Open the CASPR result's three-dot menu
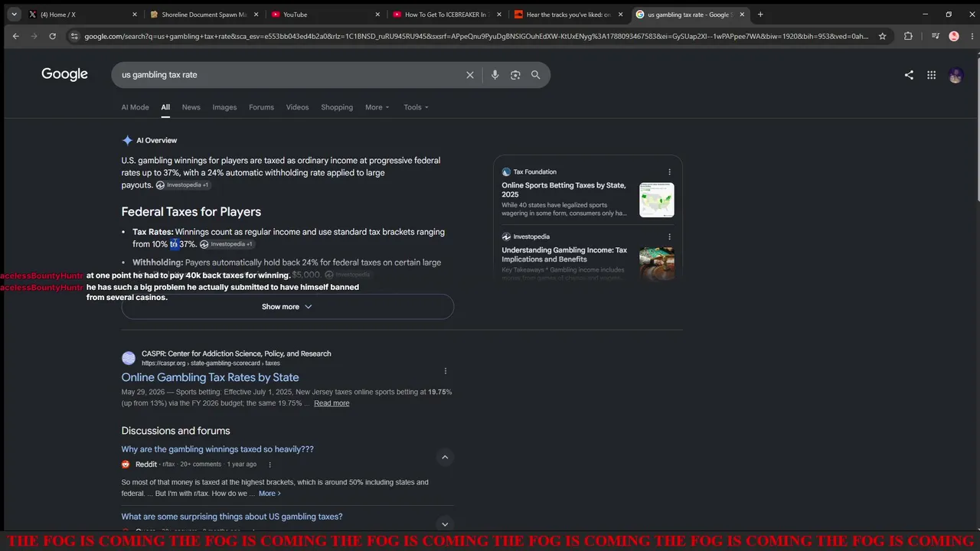Image resolution: width=980 pixels, height=551 pixels. 446,371
